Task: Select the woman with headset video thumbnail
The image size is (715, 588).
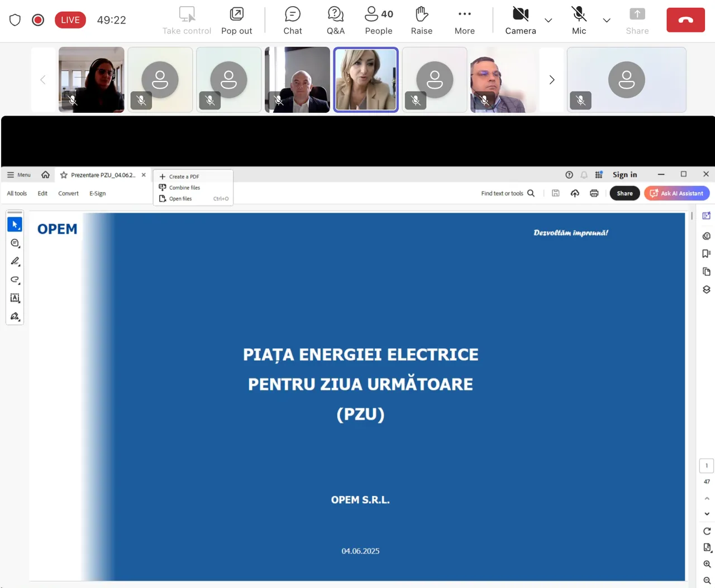Action: click(92, 80)
